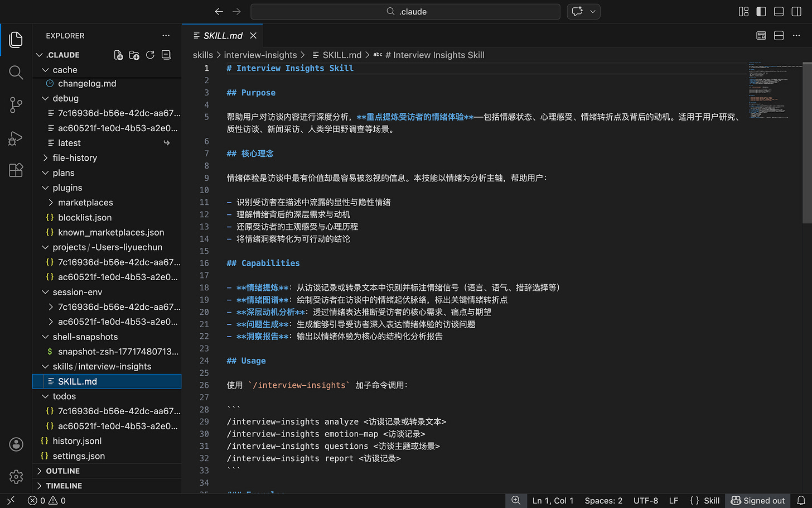Click the zoom magnifier in status bar
This screenshot has height=508, width=812.
tap(516, 501)
